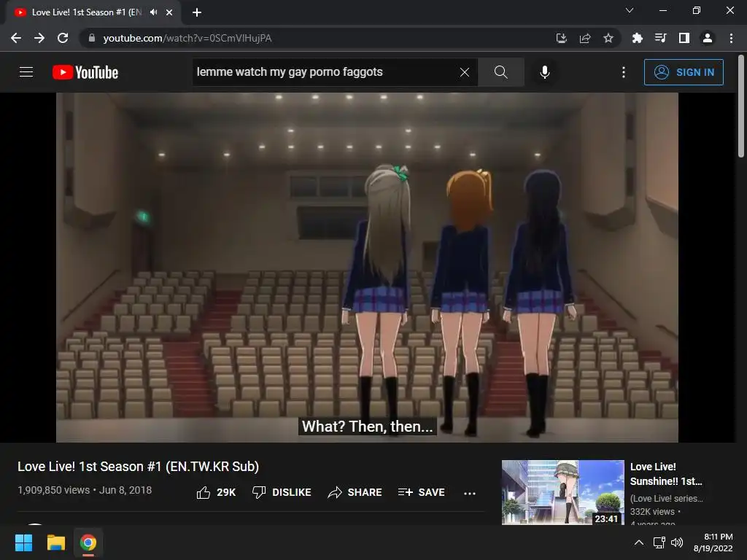747x560 pixels.
Task: Click the magnifier search button
Action: coord(500,72)
